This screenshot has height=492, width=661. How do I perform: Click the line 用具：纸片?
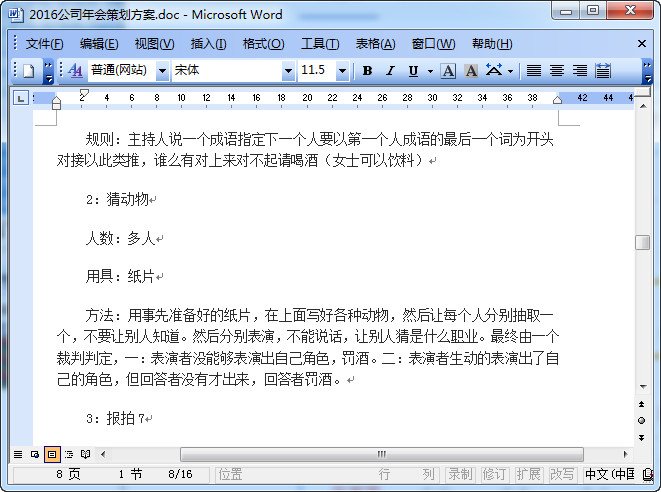[120, 277]
